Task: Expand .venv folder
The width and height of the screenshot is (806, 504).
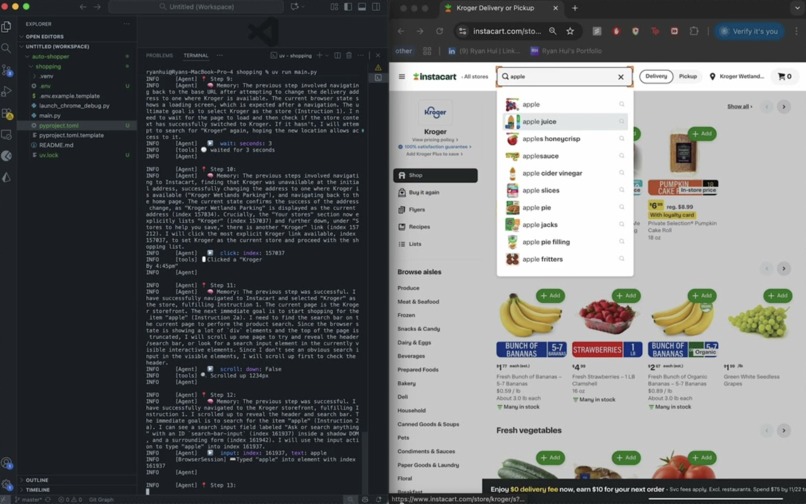Action: (46, 76)
